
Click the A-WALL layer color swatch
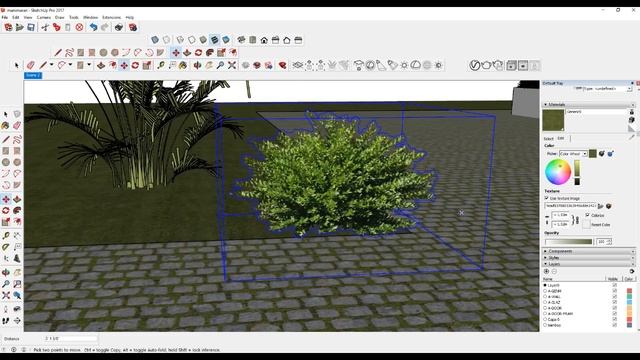tap(629, 297)
